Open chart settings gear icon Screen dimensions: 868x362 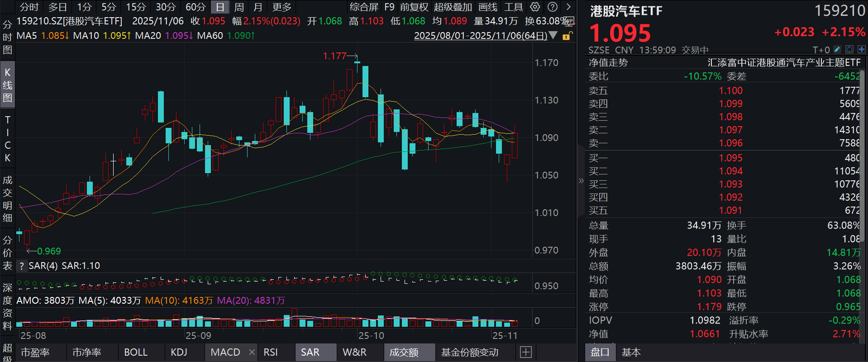pyautogui.click(x=535, y=7)
